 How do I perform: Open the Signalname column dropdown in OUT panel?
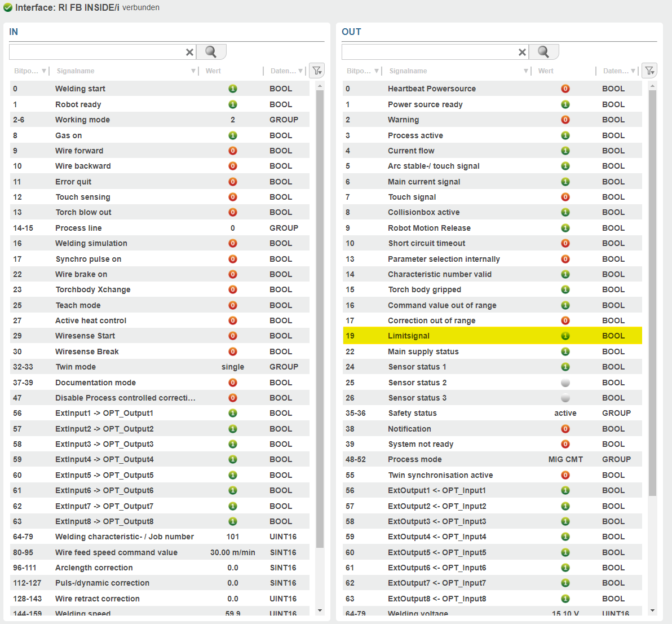click(526, 71)
